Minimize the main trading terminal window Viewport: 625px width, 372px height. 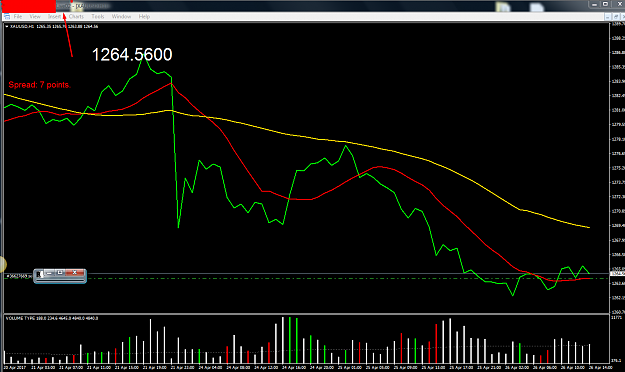tap(594, 4)
